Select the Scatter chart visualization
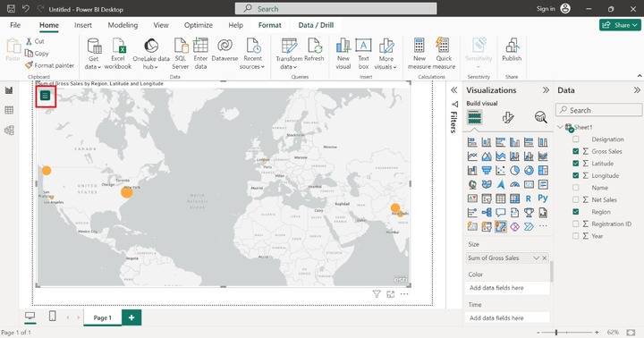The width and height of the screenshot is (644, 338). 500,170
